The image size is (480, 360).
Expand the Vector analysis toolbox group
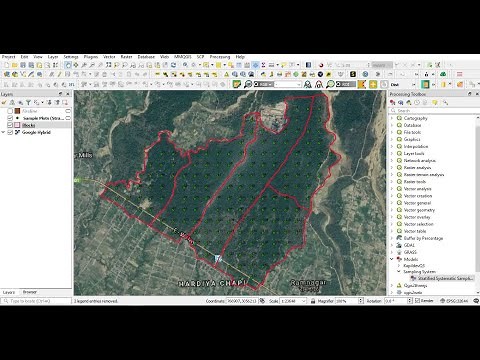click(392, 189)
